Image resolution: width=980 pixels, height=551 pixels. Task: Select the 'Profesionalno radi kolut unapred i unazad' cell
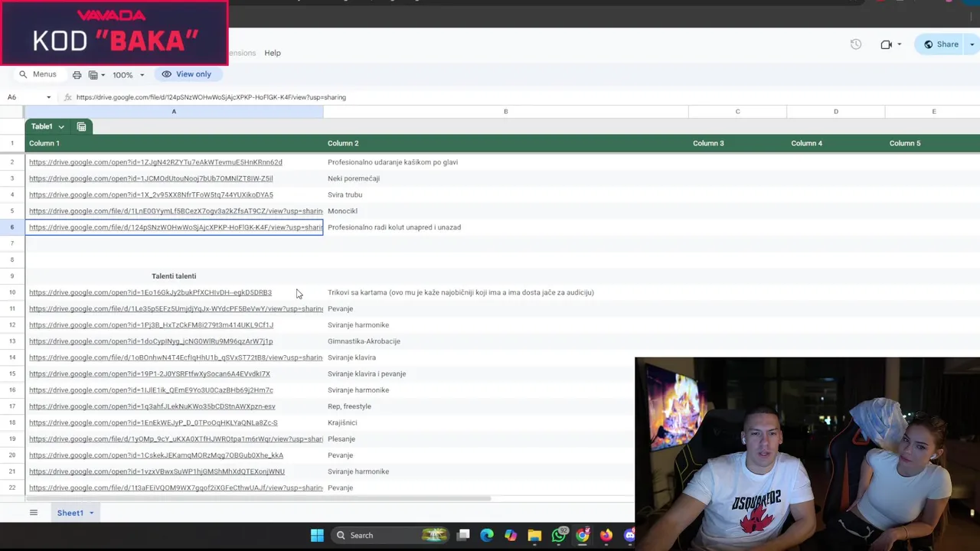[505, 227]
